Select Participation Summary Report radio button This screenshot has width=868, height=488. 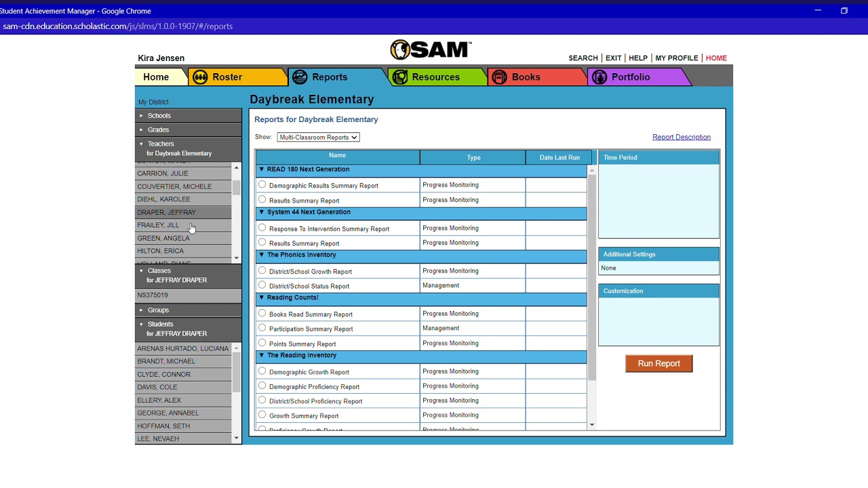(262, 328)
